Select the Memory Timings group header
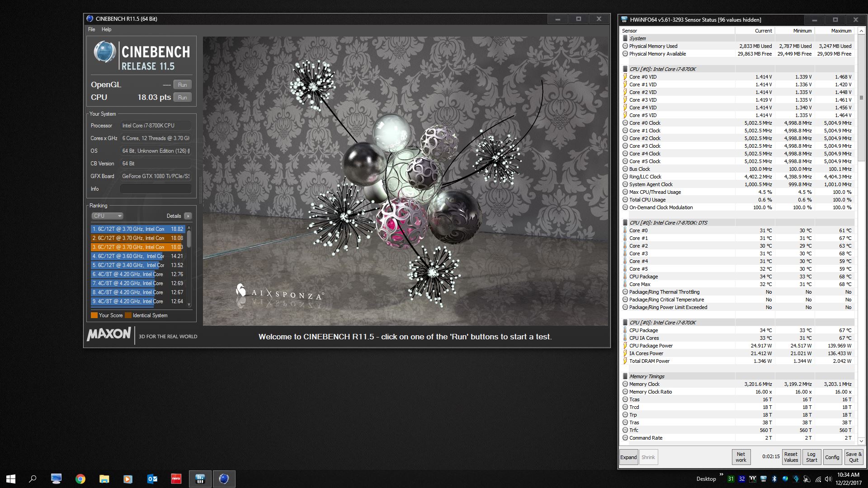Viewport: 868px width, 488px height. (x=738, y=376)
